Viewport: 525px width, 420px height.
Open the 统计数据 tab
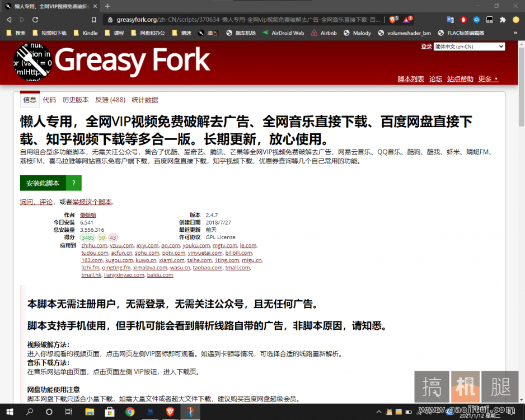tap(144, 100)
